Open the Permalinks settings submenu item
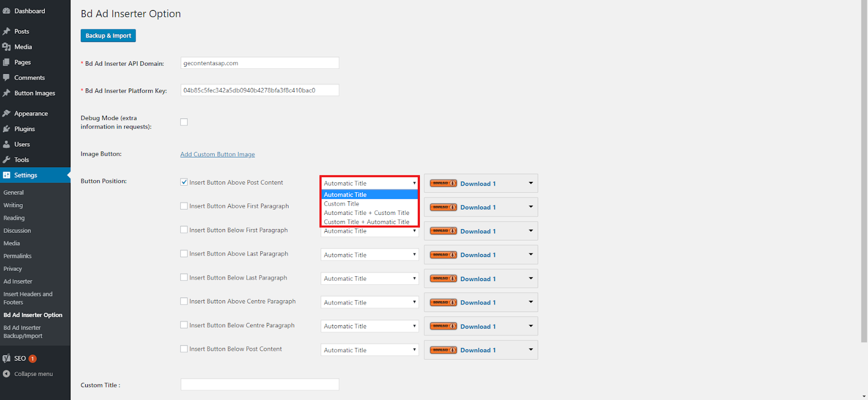 coord(17,256)
